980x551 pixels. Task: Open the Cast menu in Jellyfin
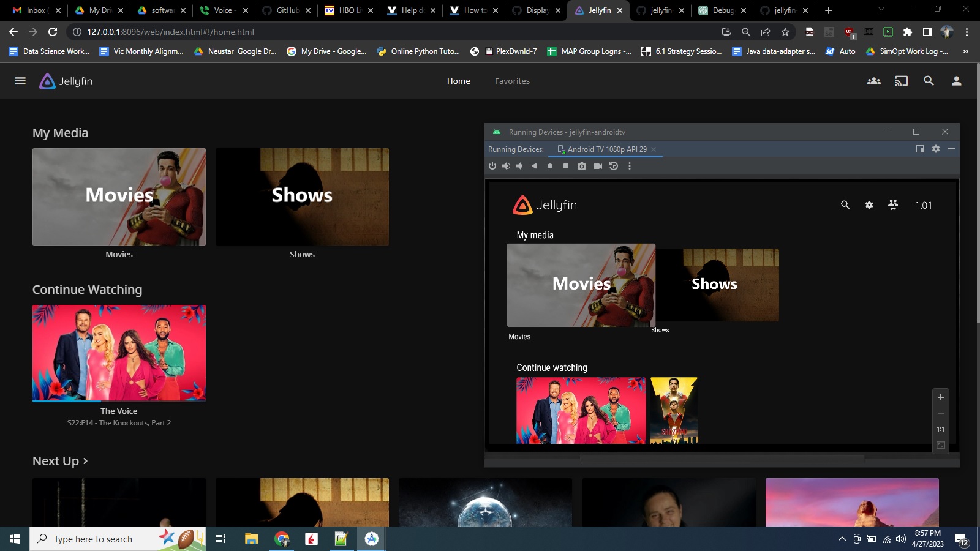coord(901,80)
